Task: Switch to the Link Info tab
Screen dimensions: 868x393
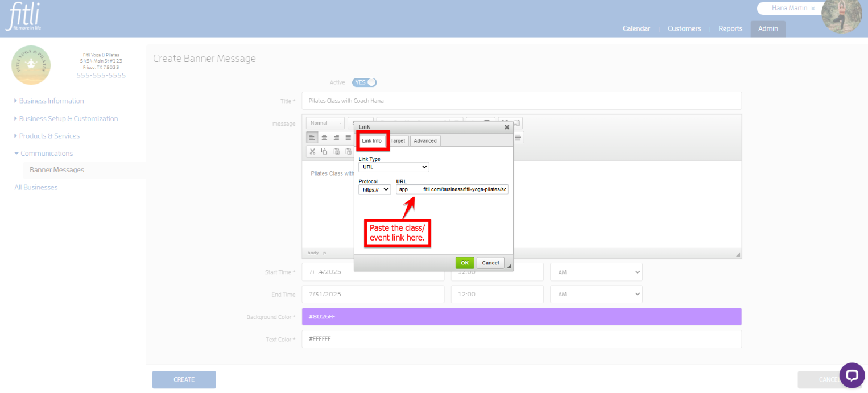Action: (372, 140)
